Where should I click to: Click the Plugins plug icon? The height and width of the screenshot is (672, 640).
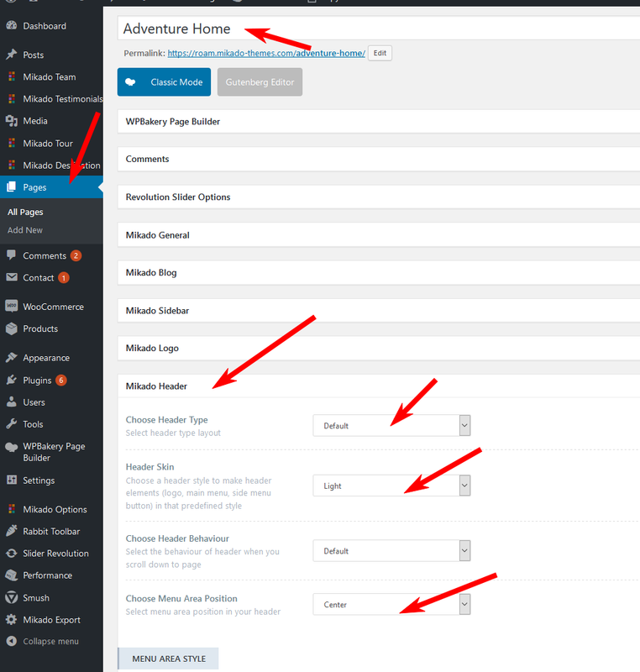pyautogui.click(x=12, y=380)
